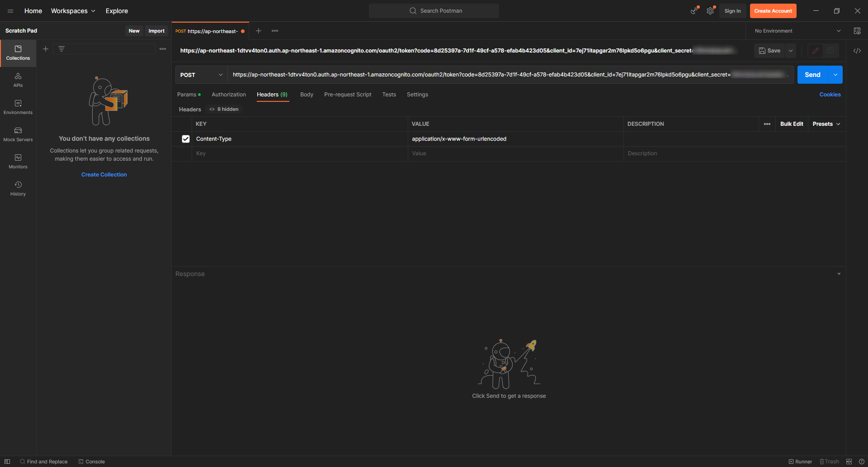868x467 pixels.
Task: Open Collections sidebar panel
Action: tap(18, 53)
